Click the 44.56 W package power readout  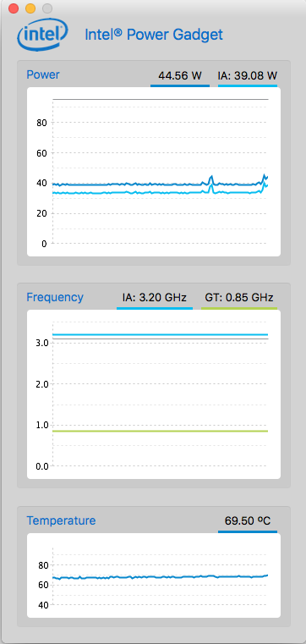pyautogui.click(x=180, y=76)
